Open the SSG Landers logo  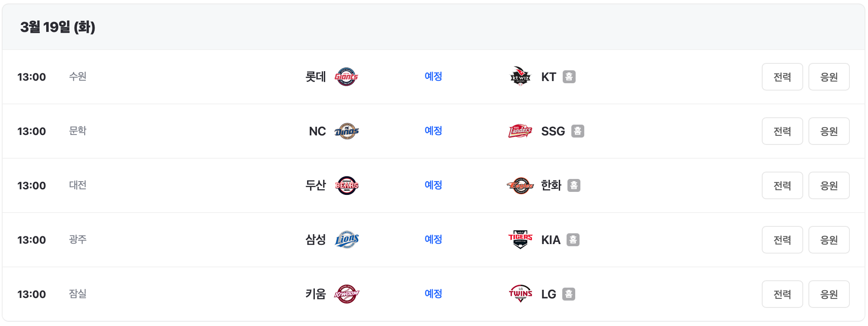(x=519, y=131)
